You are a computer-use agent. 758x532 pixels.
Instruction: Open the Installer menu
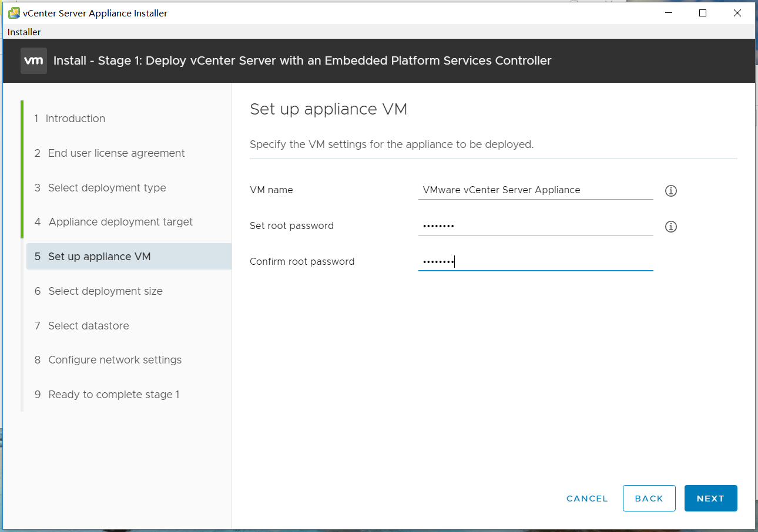[24, 32]
